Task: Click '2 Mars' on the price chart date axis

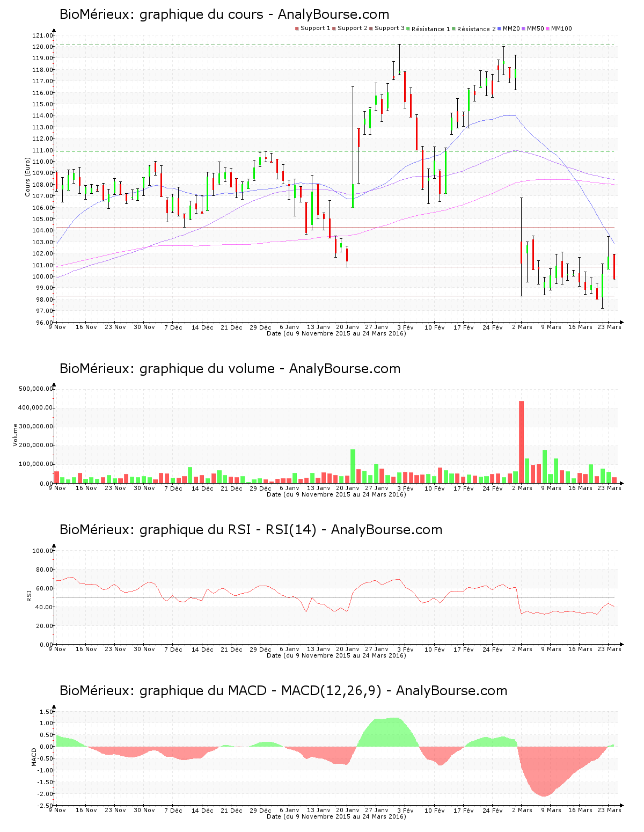Action: (x=522, y=327)
